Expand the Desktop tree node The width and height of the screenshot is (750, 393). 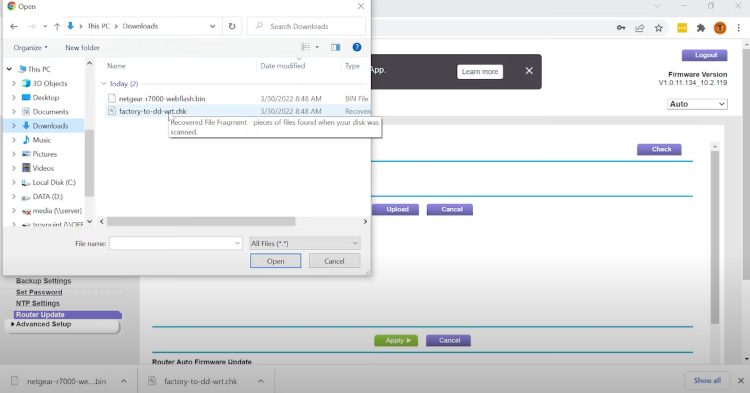coord(13,98)
